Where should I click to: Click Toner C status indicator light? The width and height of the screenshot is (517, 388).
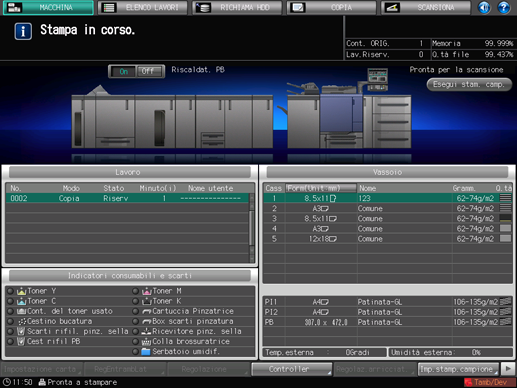point(10,301)
